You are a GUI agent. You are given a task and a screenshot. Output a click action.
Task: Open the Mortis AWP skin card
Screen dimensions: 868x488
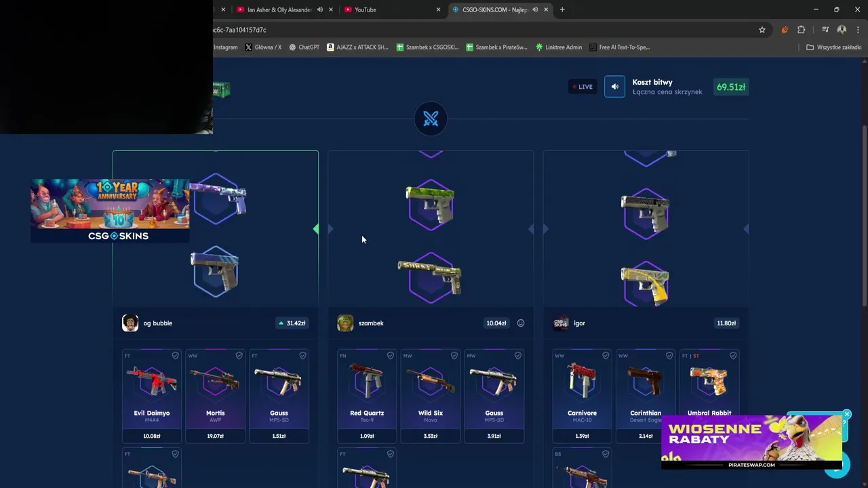(215, 396)
